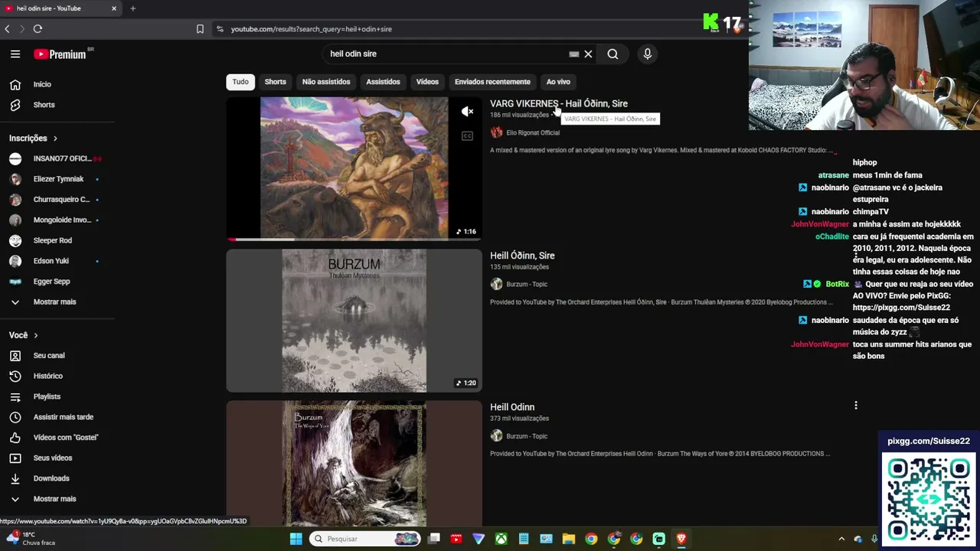Reload the page with the refresh icon
Image resolution: width=980 pixels, height=551 pixels.
(38, 29)
